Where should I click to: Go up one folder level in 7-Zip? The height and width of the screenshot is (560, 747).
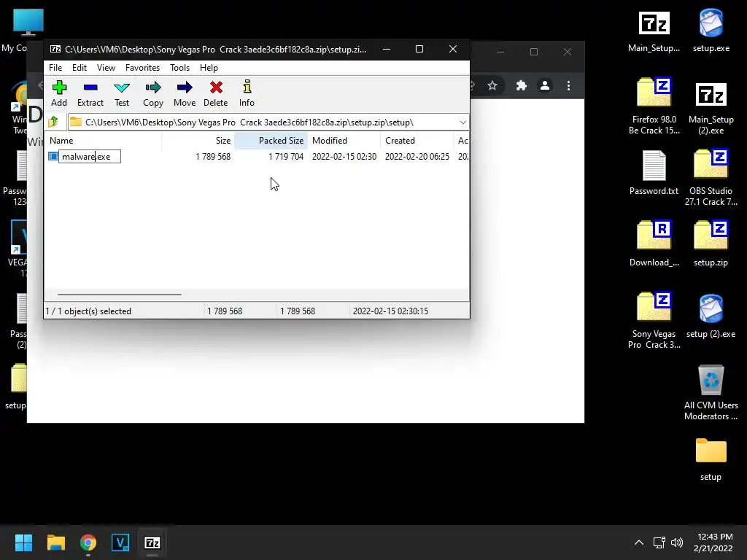click(x=53, y=122)
